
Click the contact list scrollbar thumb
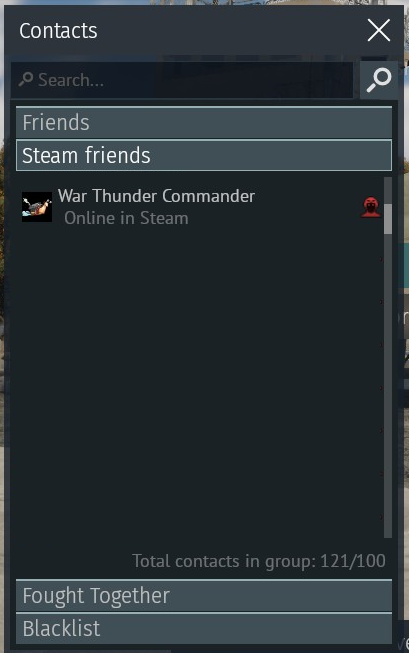[x=388, y=219]
